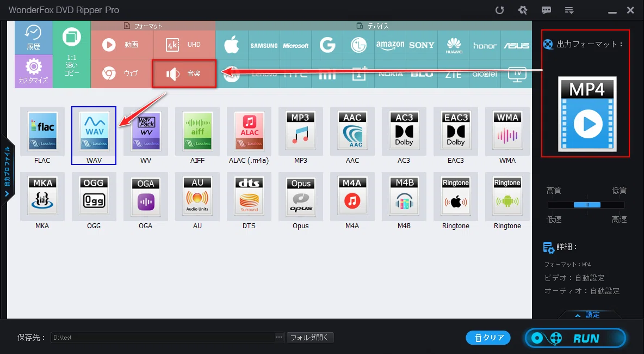Select 1:1 速いコピー mode
644x354 pixels.
pos(72,54)
